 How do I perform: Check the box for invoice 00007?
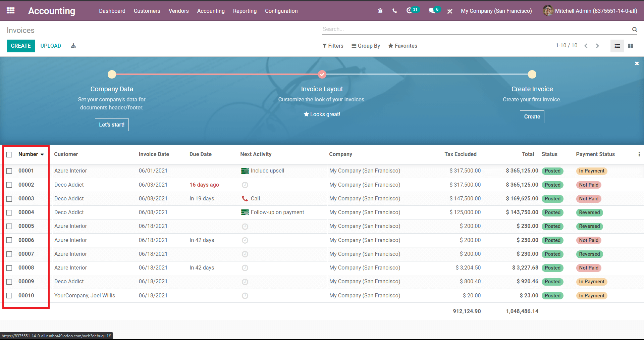tap(9, 254)
